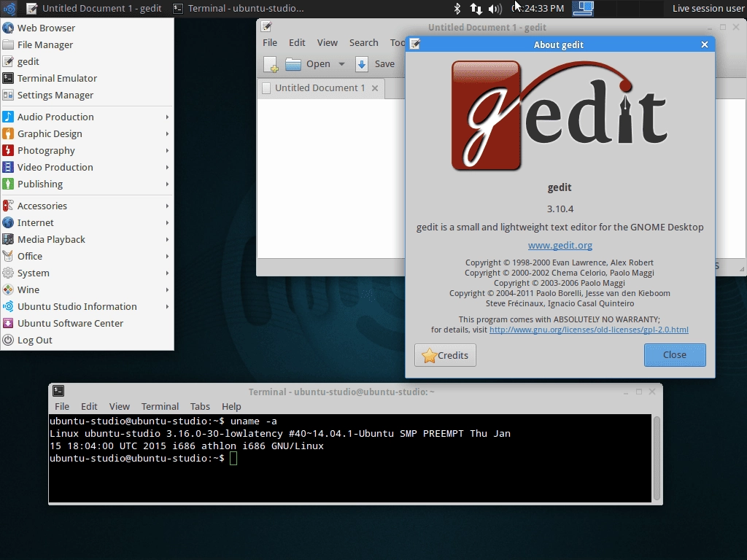
Task: Expand the Video Production submenu
Action: click(x=88, y=167)
